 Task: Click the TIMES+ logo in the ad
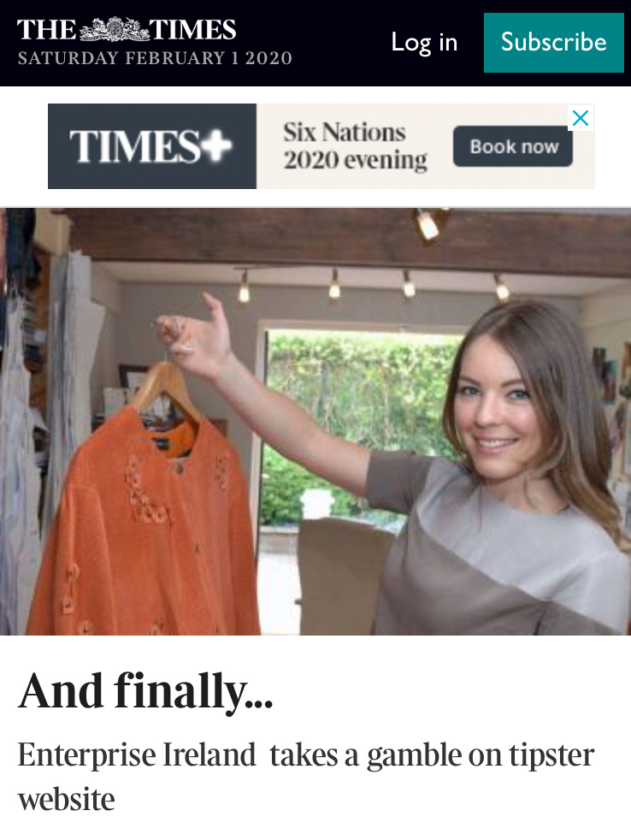151,146
